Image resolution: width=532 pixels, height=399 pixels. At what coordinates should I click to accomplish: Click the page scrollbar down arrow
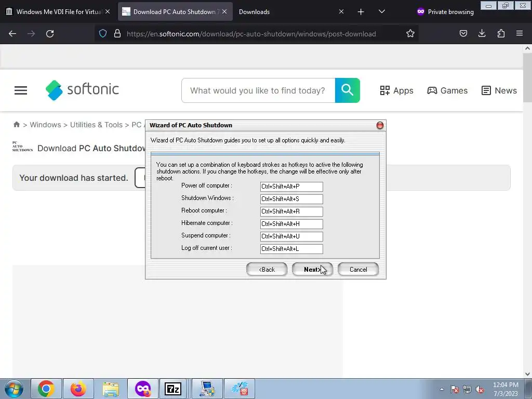click(x=527, y=374)
